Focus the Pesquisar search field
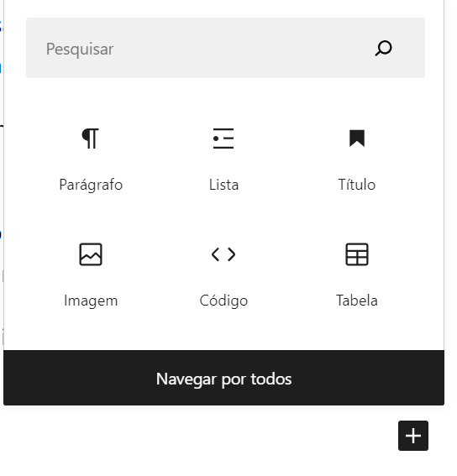The width and height of the screenshot is (457, 476). tap(225, 48)
